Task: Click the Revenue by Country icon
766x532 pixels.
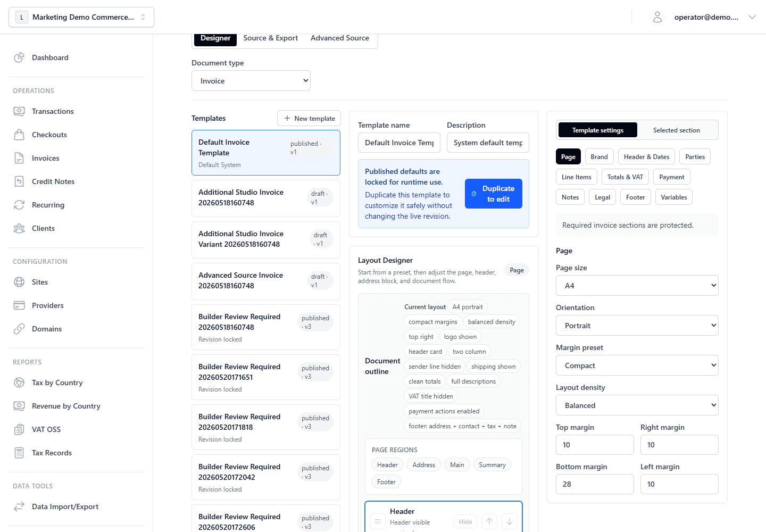Action: tap(19, 406)
